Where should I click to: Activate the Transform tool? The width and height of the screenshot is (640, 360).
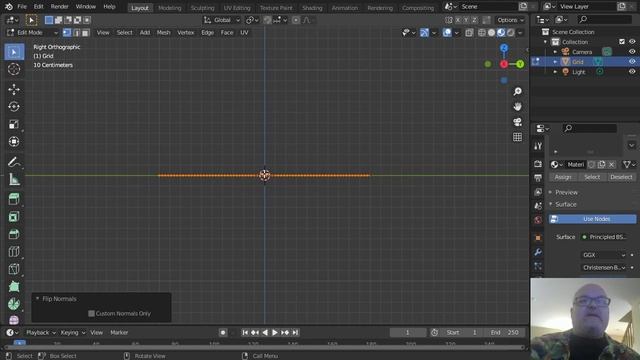(x=14, y=142)
